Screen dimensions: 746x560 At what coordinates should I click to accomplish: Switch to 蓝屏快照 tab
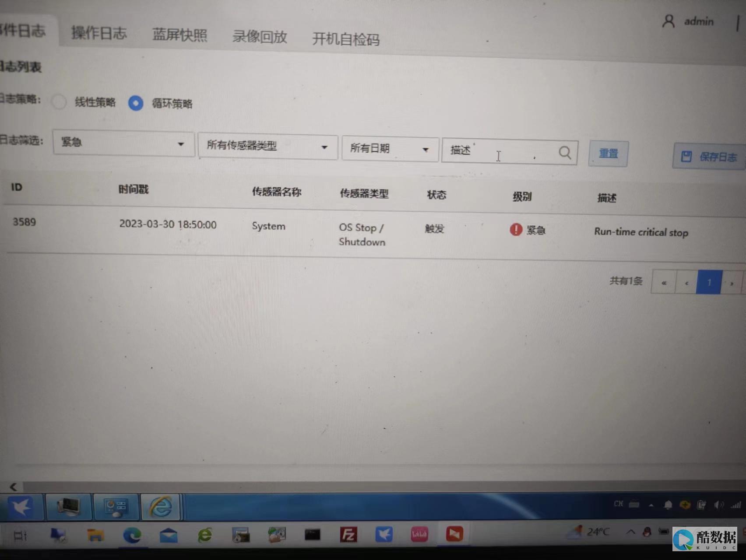coord(179,35)
